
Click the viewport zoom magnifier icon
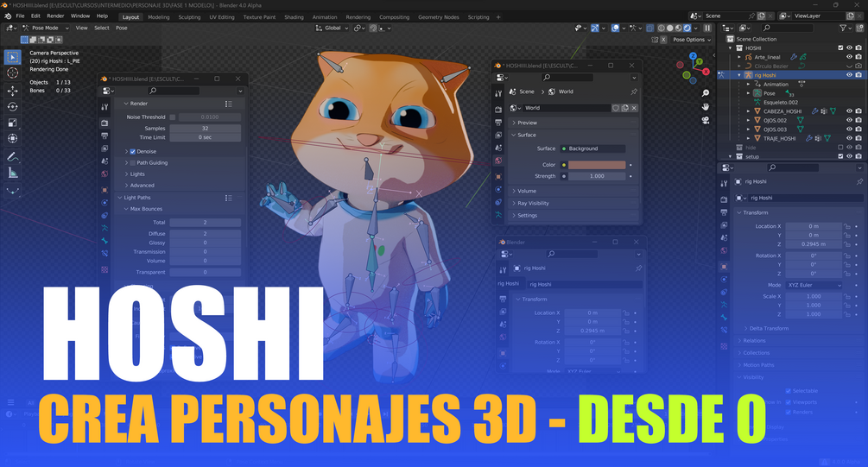point(706,93)
